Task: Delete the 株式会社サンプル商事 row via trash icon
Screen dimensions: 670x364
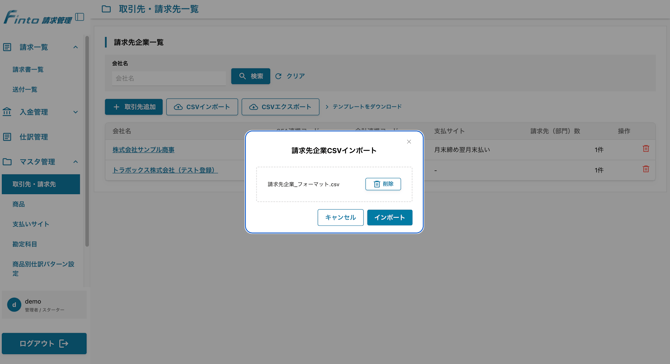Action: tap(646, 149)
